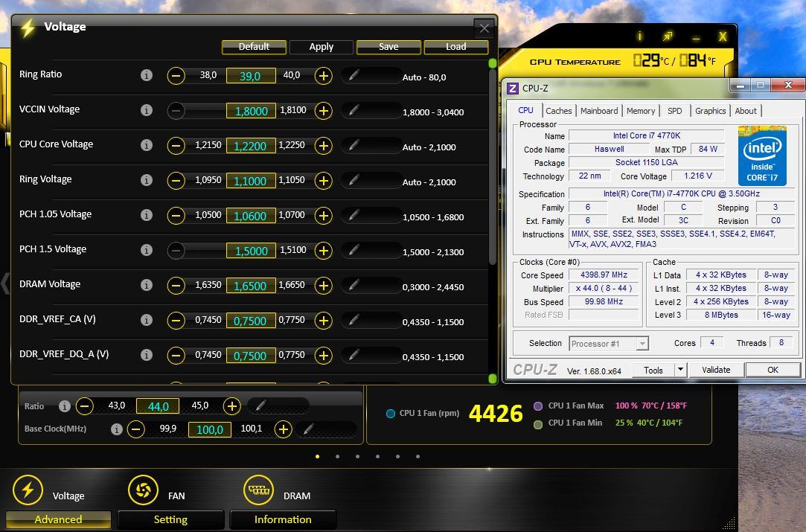Open the Voltage lightning icon
Viewport: 806px width, 532px height.
28,490
